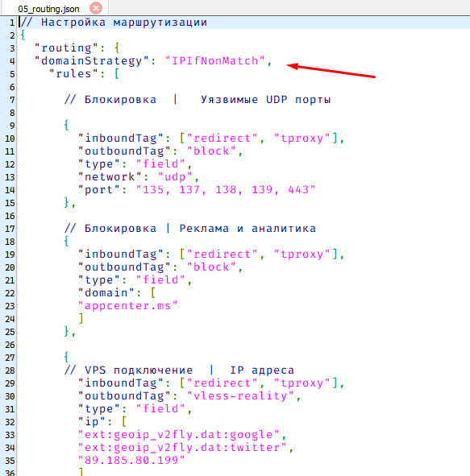Click the "appcenter.ms" domain entry

(x=128, y=306)
